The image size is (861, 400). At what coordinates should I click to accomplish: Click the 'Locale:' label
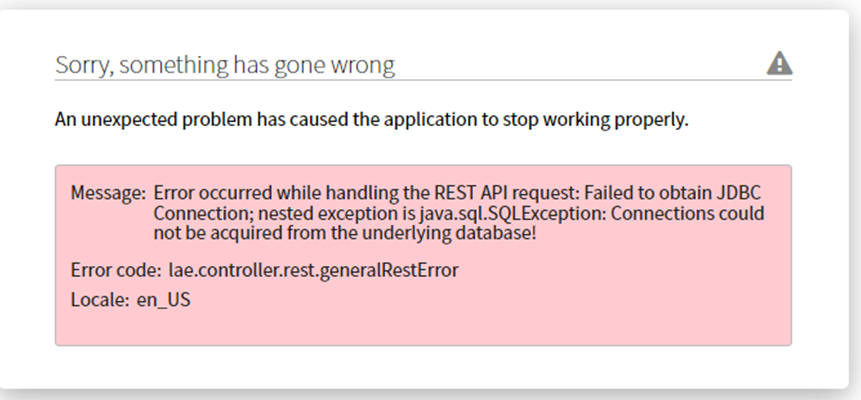click(100, 300)
